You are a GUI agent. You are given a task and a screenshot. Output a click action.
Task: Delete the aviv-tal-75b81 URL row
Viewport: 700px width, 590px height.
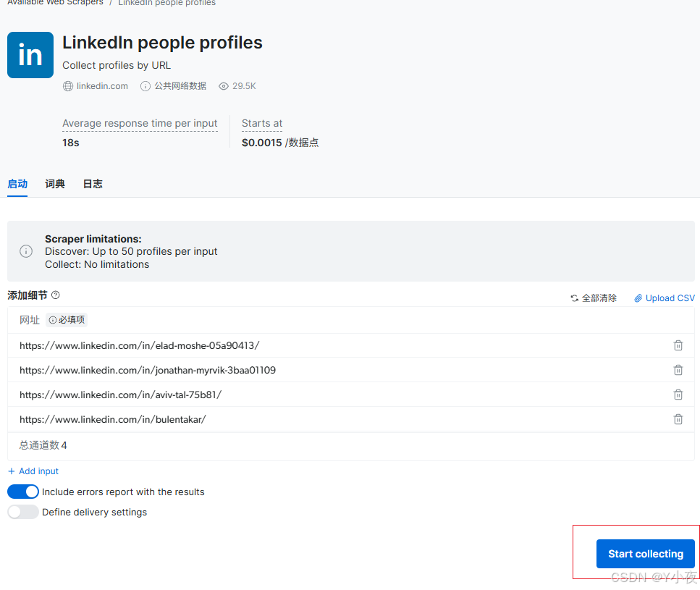coord(678,395)
